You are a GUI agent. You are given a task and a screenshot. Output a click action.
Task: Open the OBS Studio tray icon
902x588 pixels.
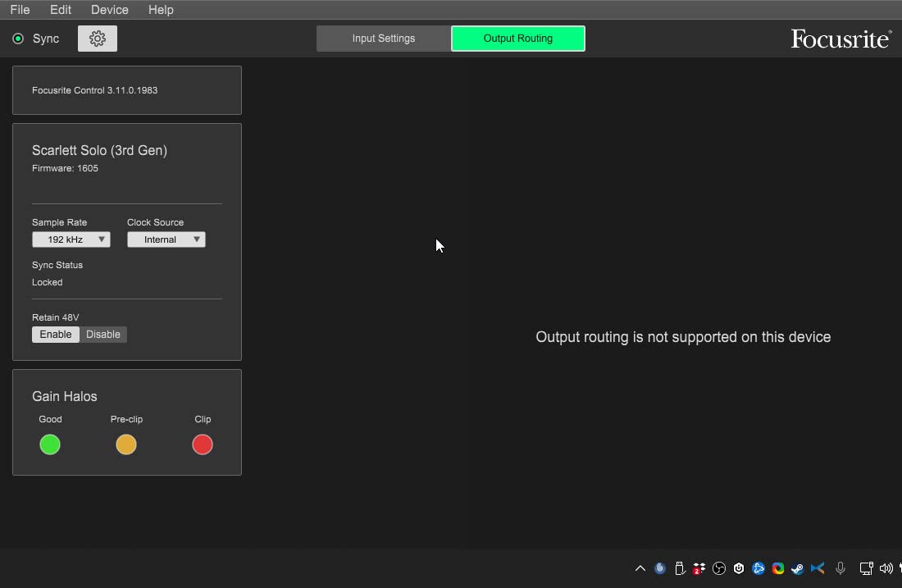[719, 568]
